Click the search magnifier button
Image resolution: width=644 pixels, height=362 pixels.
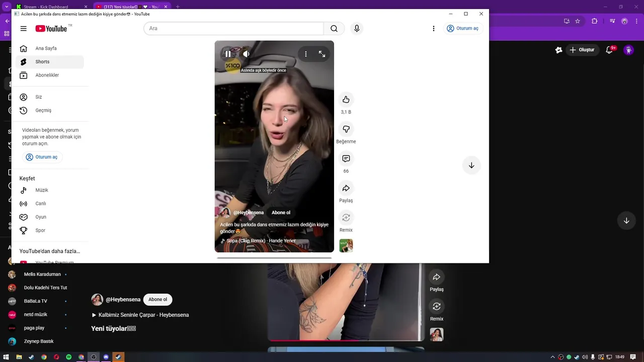point(334,29)
